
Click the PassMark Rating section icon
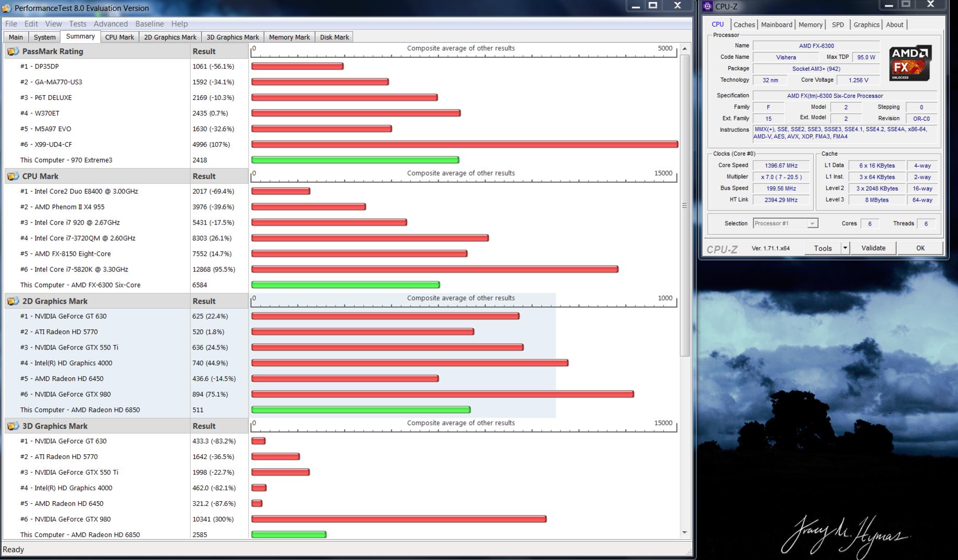(13, 51)
